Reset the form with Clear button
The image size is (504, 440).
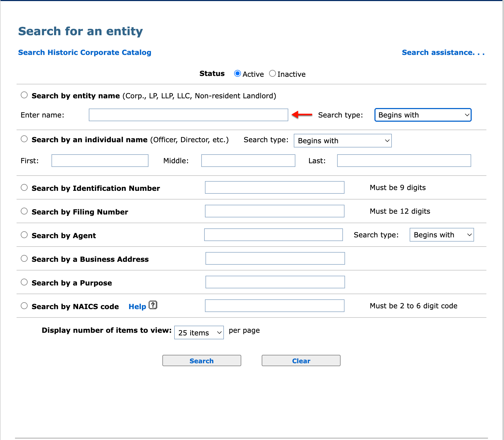click(301, 361)
